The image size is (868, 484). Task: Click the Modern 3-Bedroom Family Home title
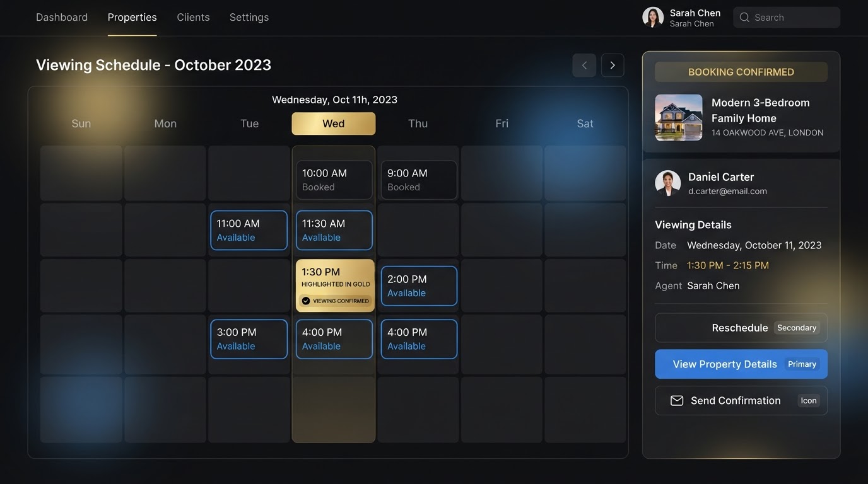coord(761,110)
